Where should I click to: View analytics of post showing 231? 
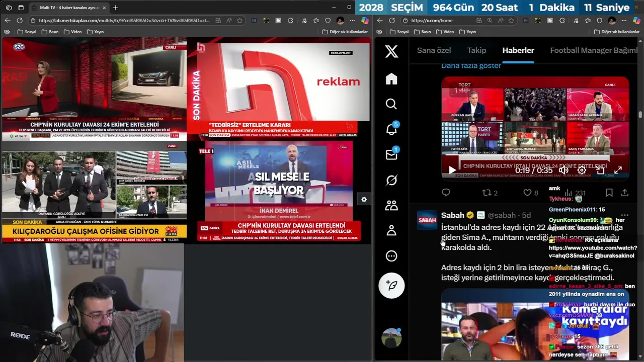tap(575, 193)
